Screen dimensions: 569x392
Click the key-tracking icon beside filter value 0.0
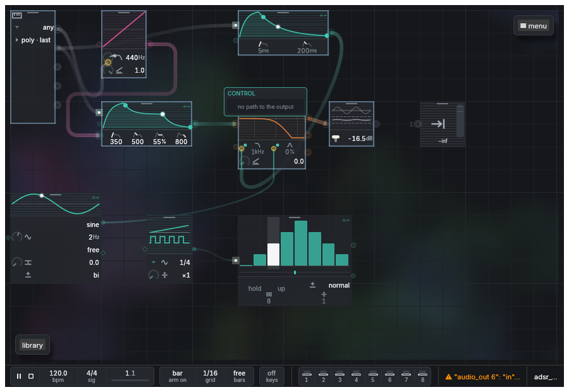click(x=256, y=161)
